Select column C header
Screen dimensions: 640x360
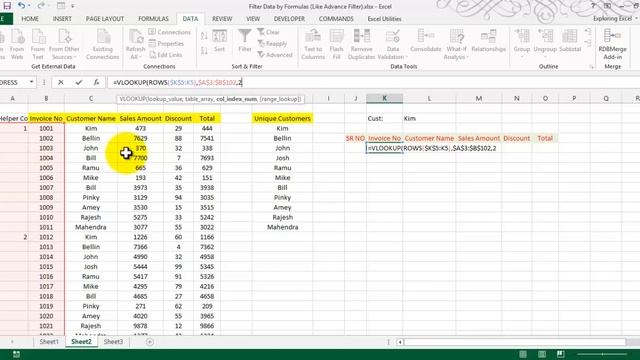tap(91, 98)
